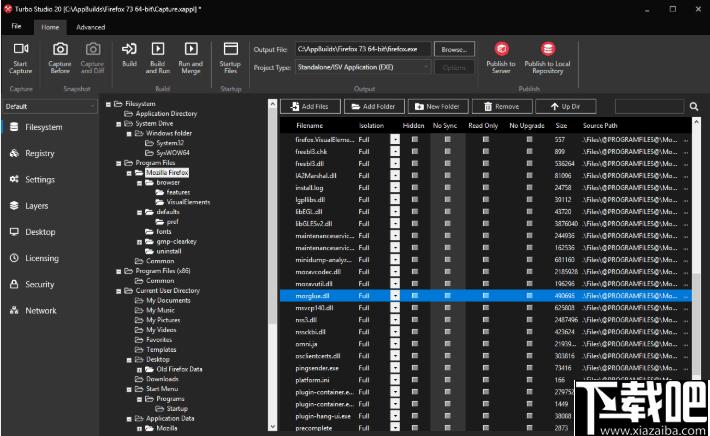Open Startup Files settings
The width and height of the screenshot is (710, 436).
[230, 57]
